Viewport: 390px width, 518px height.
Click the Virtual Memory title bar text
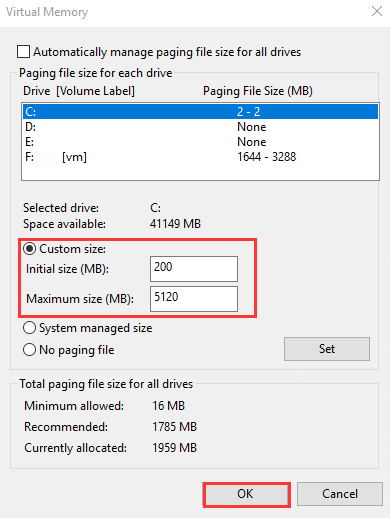[47, 12]
